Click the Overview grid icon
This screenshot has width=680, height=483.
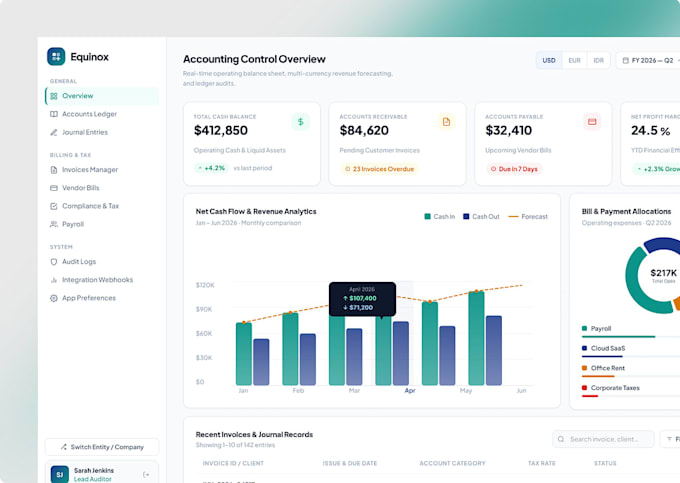(54, 96)
